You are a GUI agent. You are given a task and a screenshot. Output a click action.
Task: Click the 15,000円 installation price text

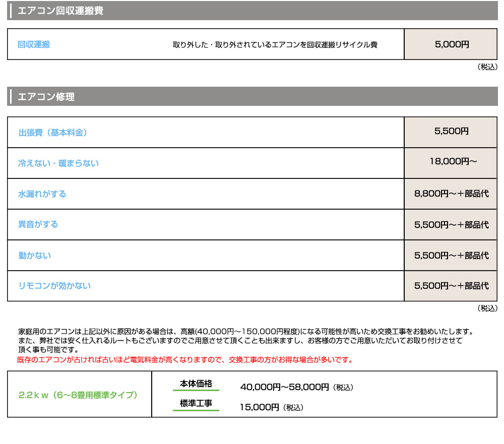point(260,406)
